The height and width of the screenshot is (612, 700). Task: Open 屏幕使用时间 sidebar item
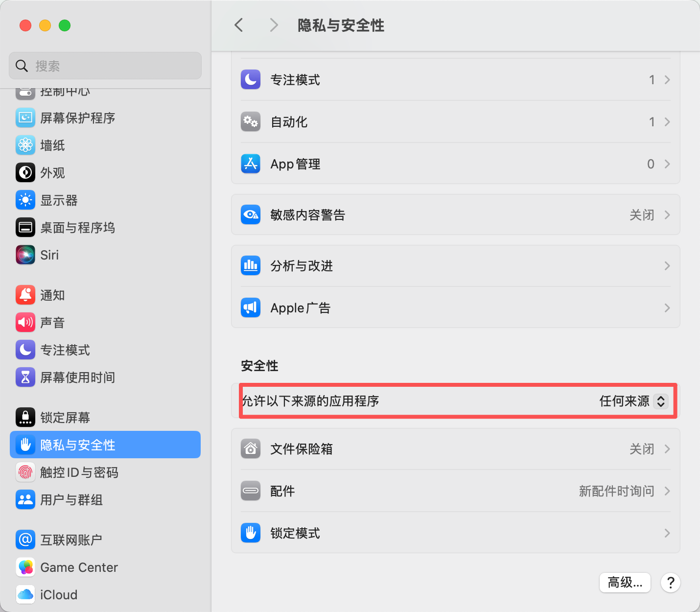77,377
